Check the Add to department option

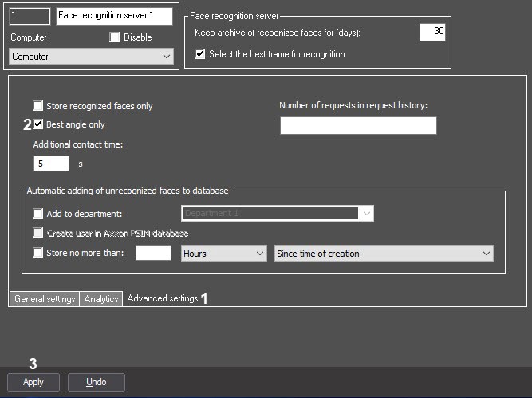click(x=38, y=214)
